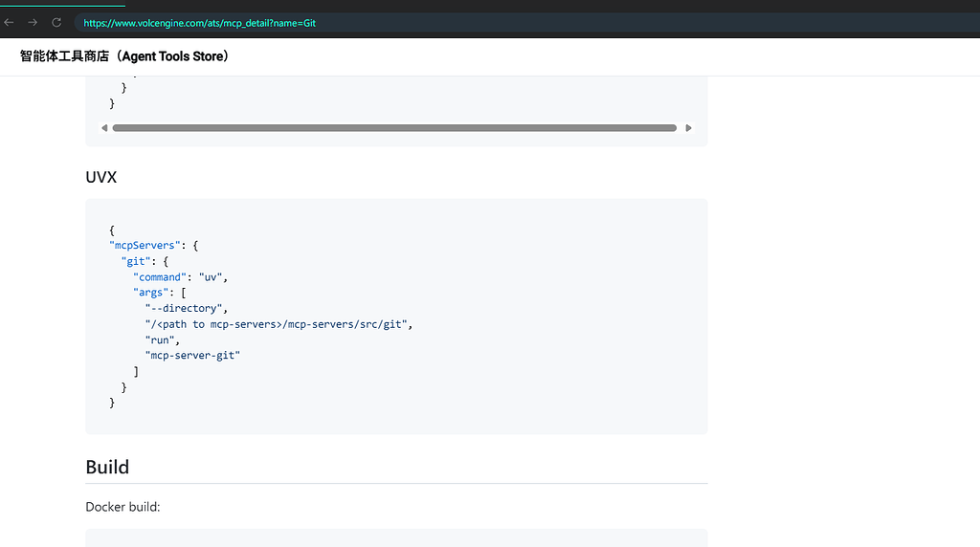
Task: Click the "mcpServers" key in the code
Action: [145, 246]
